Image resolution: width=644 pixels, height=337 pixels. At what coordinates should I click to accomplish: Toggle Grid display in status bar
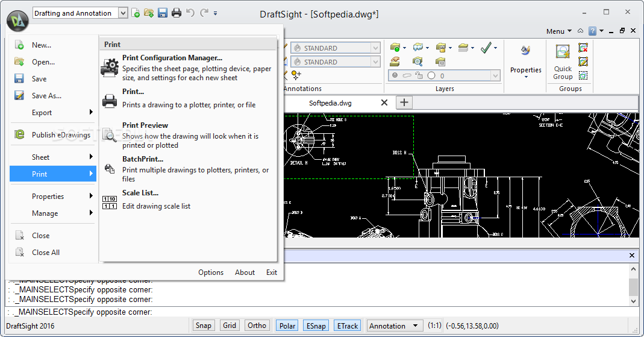tap(230, 326)
